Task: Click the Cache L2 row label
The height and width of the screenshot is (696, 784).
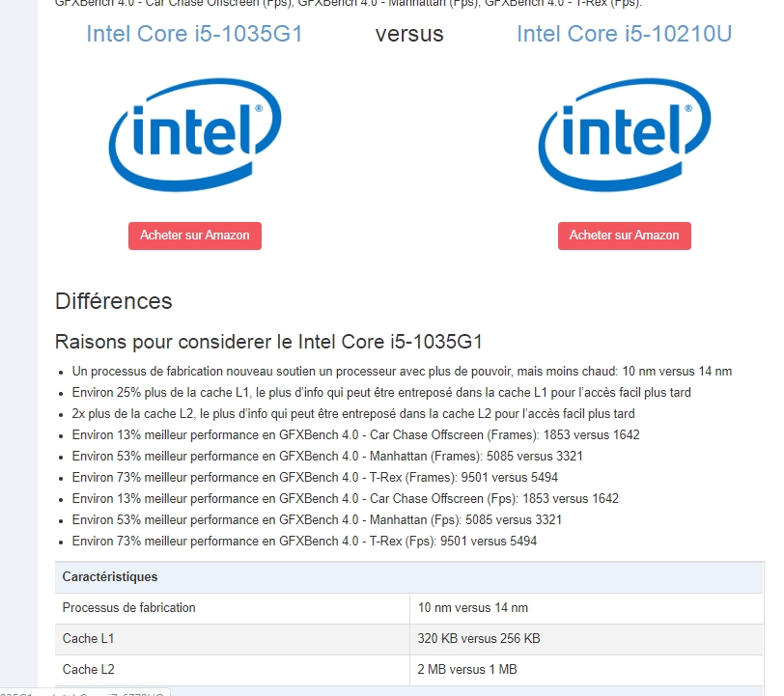Action: pyautogui.click(x=88, y=670)
